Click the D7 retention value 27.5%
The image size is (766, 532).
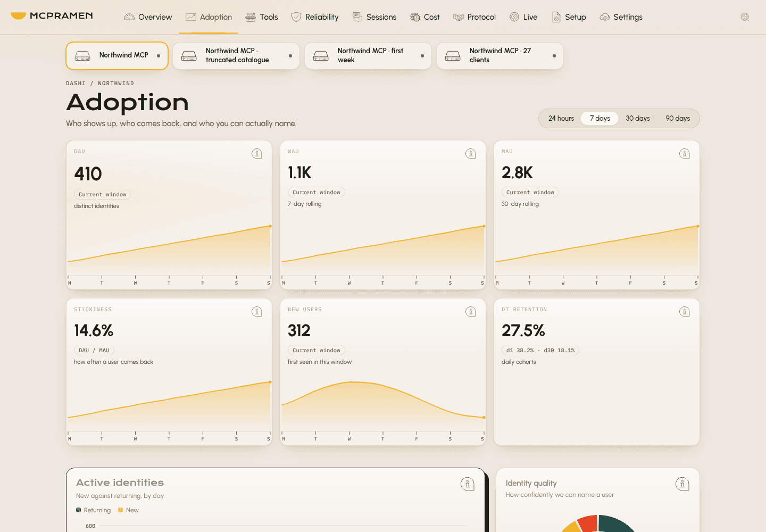523,330
